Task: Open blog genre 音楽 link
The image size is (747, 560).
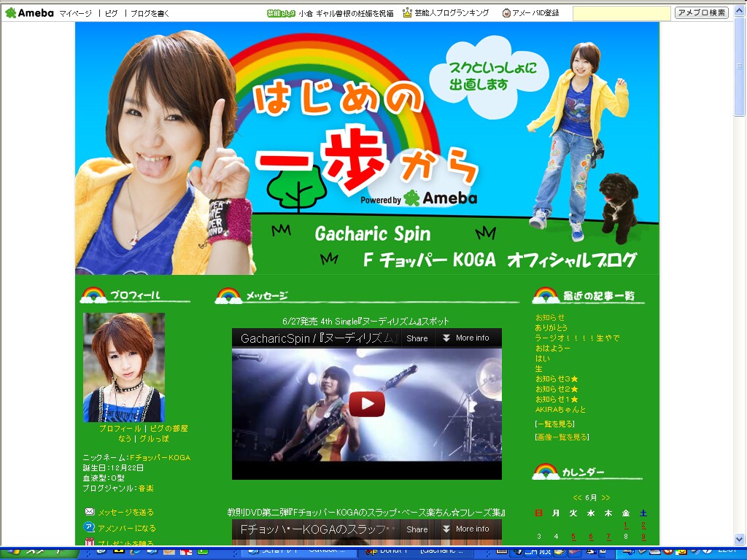Action: (x=146, y=488)
